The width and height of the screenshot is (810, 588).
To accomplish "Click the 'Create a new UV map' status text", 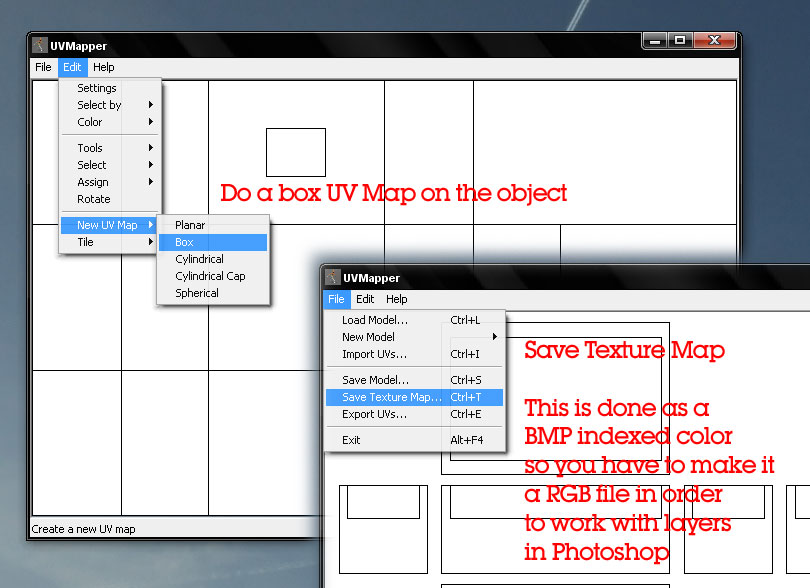I will (83, 529).
